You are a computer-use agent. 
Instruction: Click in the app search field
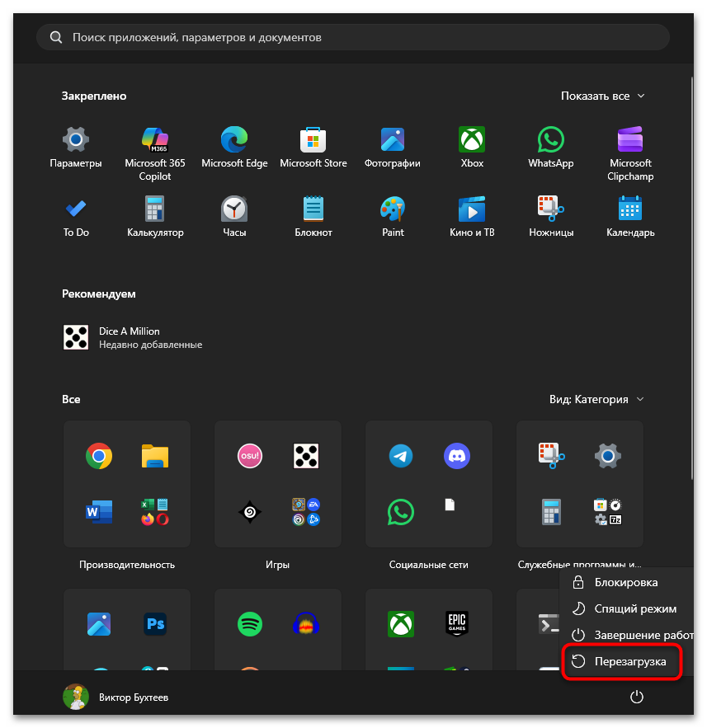coord(353,37)
